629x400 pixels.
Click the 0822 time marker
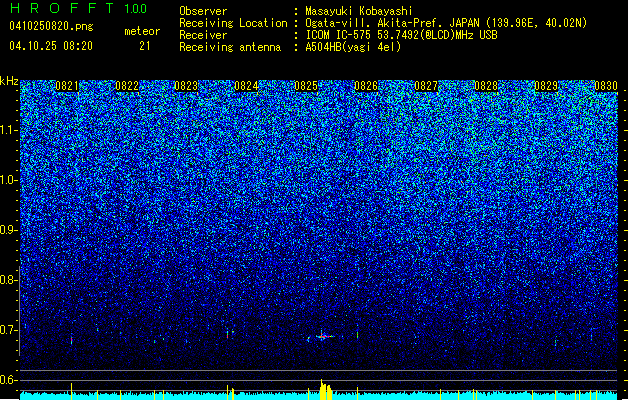(x=127, y=86)
